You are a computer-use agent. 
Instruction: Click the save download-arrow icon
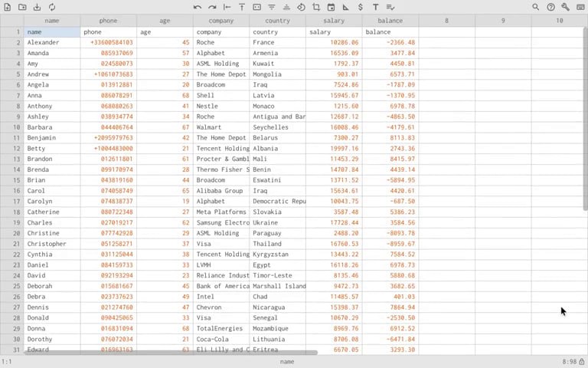click(37, 7)
